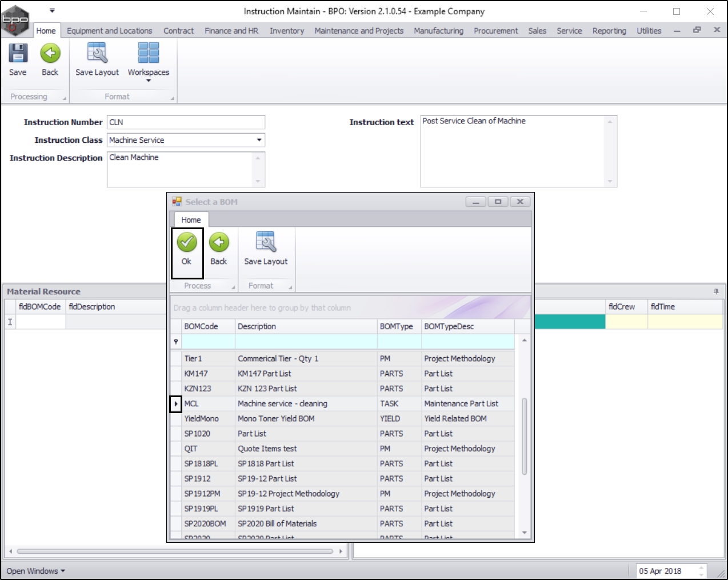The image size is (728, 580).
Task: Select the dialog's Home tab
Action: pos(191,220)
